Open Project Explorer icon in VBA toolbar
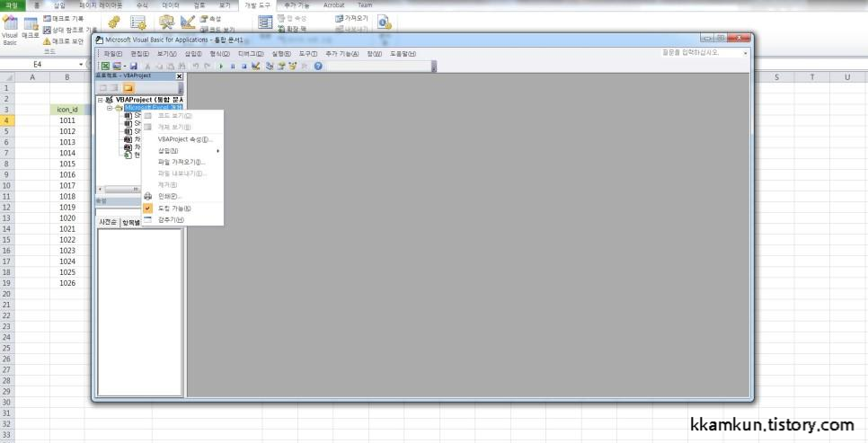The height and width of the screenshot is (443, 868). [270, 66]
